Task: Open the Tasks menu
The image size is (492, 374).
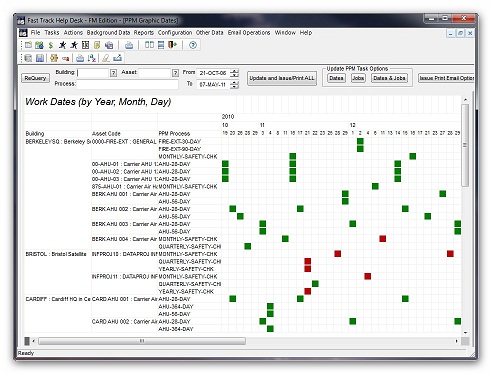Action: [52, 33]
